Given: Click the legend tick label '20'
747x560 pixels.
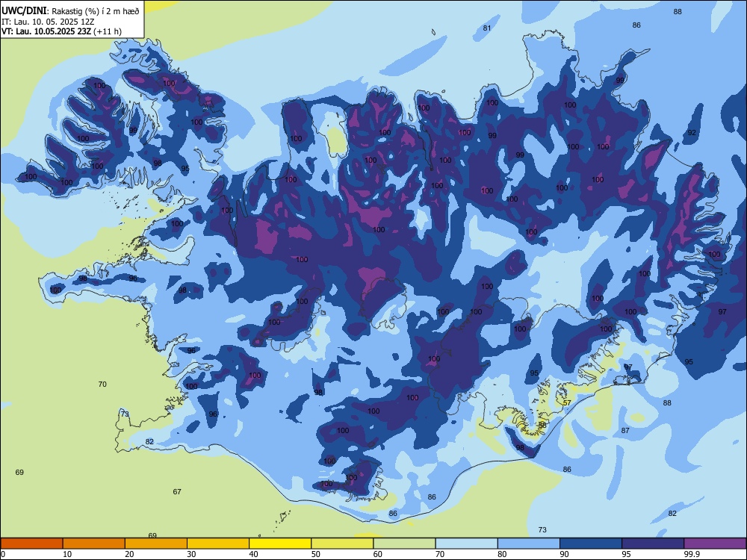Looking at the screenshot, I should pos(129,554).
